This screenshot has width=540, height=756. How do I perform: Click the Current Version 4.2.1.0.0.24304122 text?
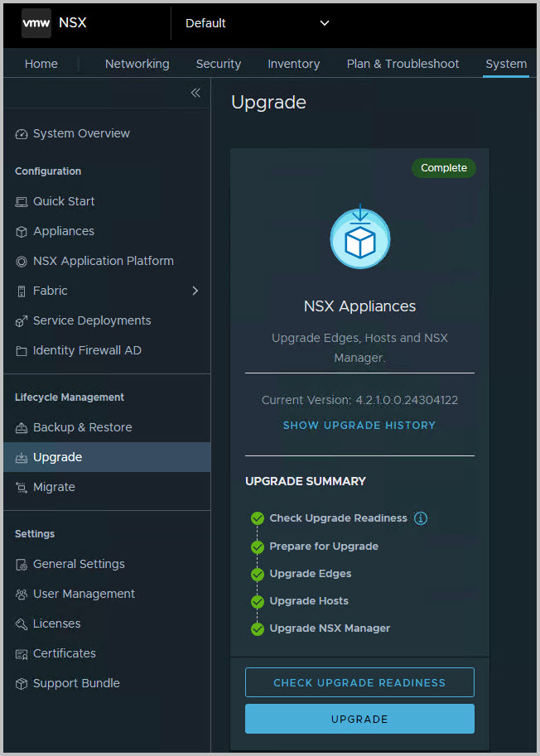click(359, 400)
